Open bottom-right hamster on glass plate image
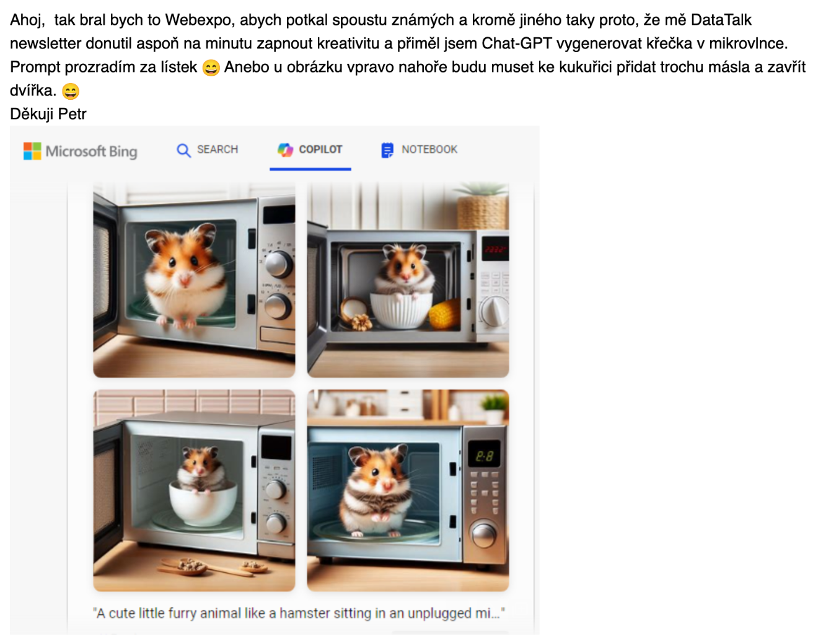 [408, 490]
